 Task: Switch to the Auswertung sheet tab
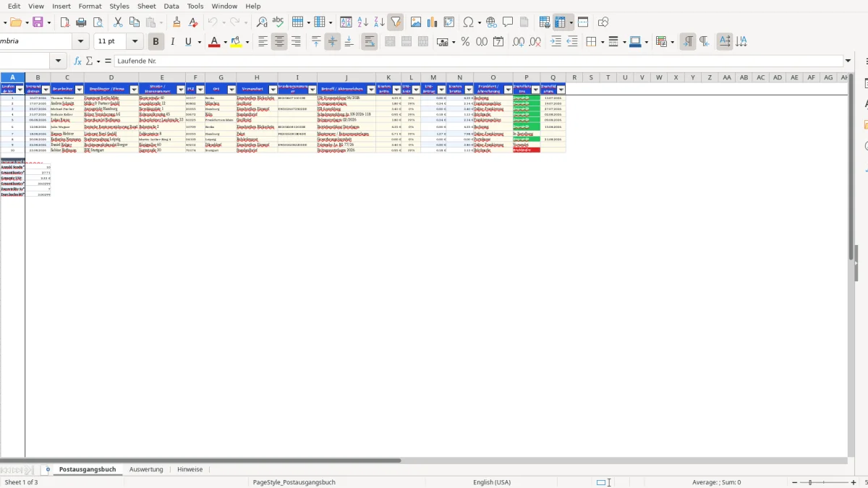point(146,469)
